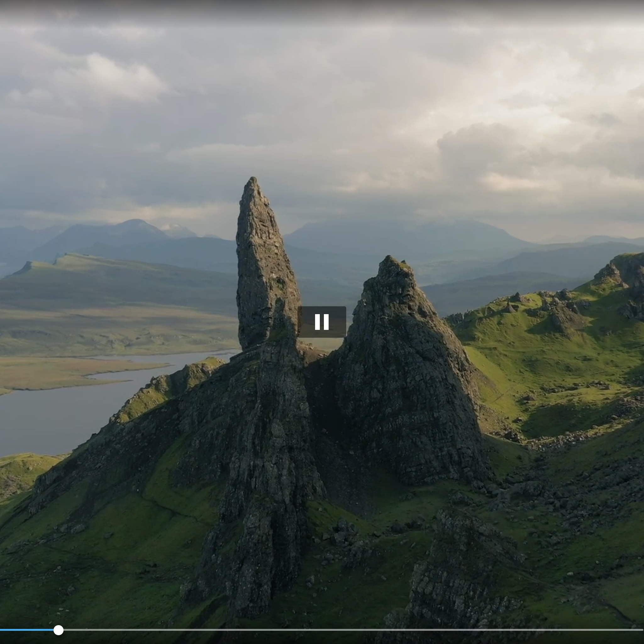
Task: Seek to three-quarters along the gray track
Action: coord(483,630)
